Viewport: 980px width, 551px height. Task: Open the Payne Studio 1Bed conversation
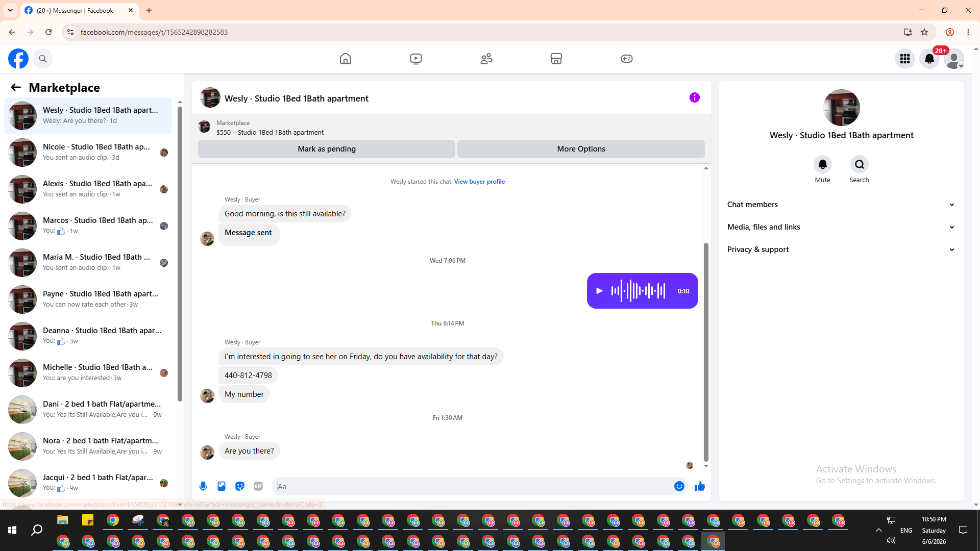click(88, 299)
